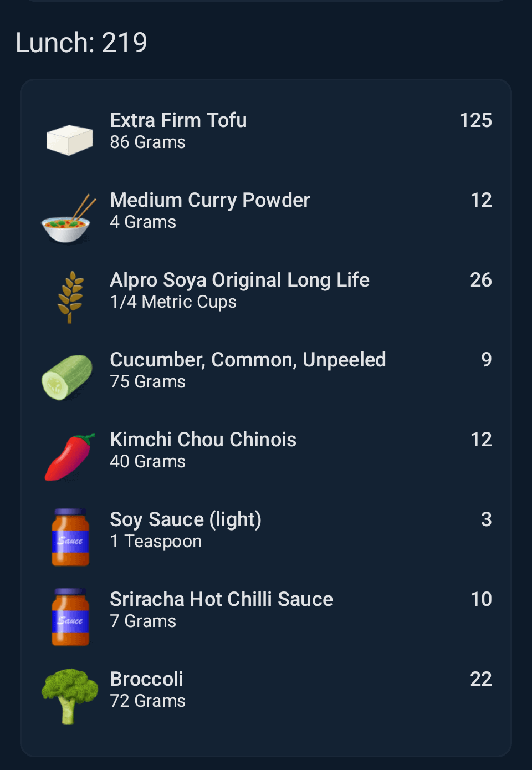The height and width of the screenshot is (770, 532).
Task: Tap the Sriracha sauce jar icon
Action: (70, 617)
